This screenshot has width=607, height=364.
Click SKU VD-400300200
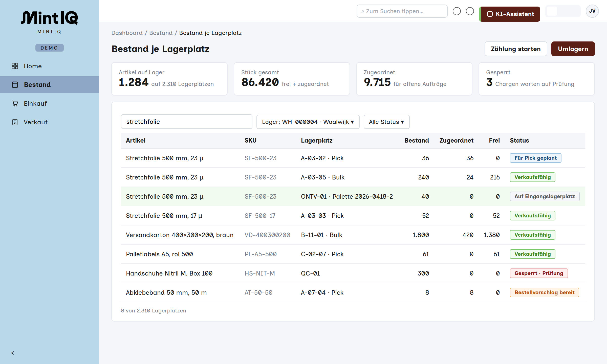click(x=267, y=235)
